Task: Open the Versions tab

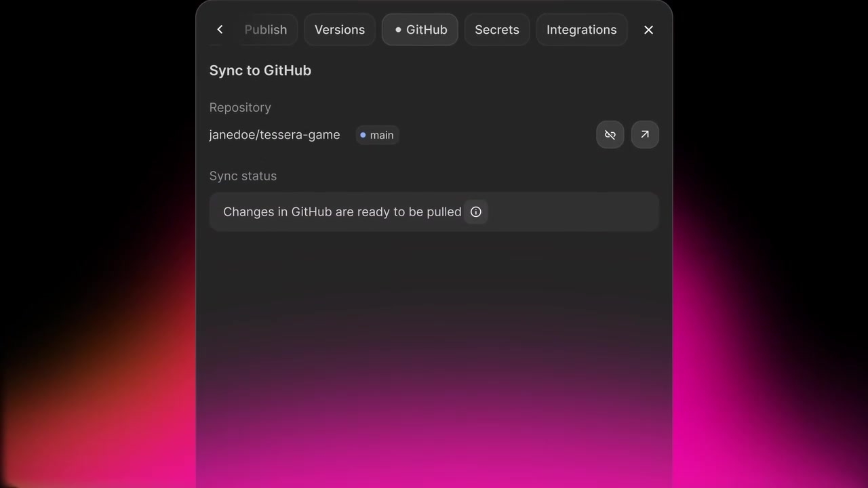Action: coord(340,30)
